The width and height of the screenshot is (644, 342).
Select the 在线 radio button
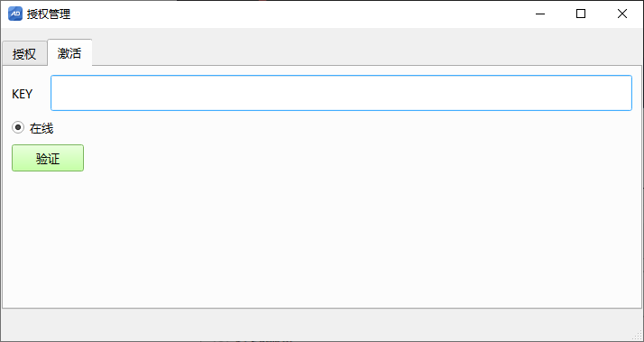click(x=18, y=128)
